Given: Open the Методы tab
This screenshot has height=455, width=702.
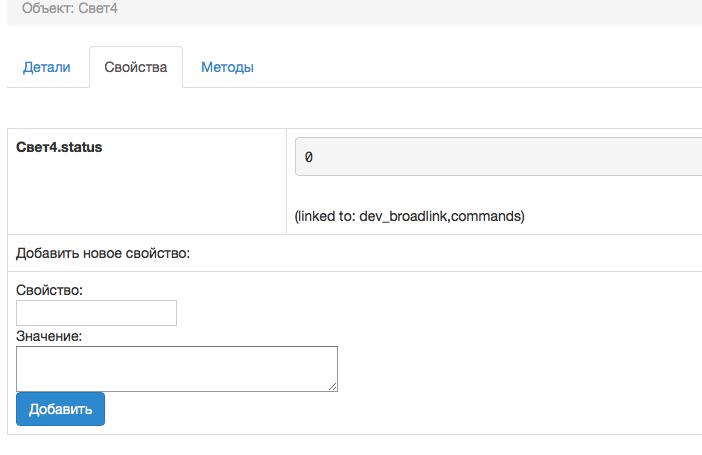Looking at the screenshot, I should pos(227,68).
